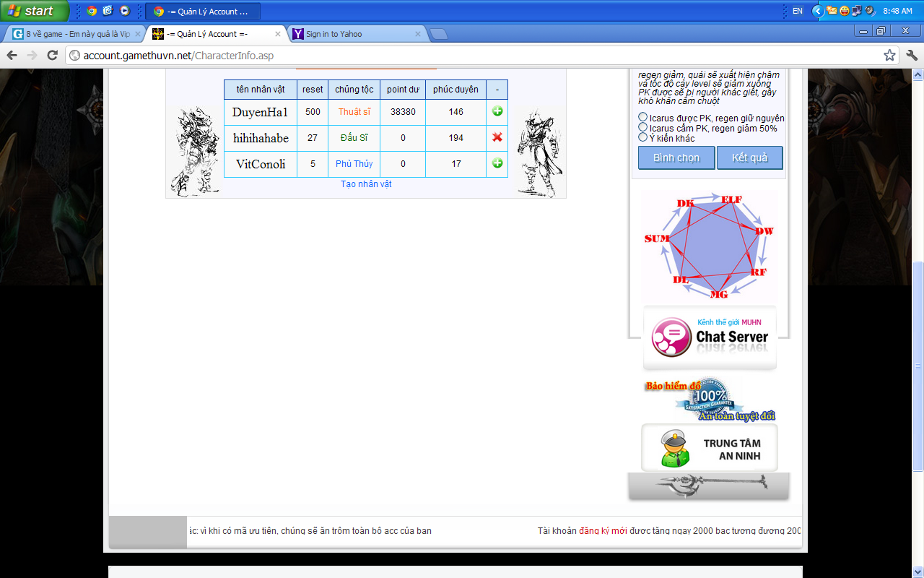Select 'Icarus cấm PK, regen giảm 50%'
Image resolution: width=924 pixels, height=578 pixels.
pos(642,127)
